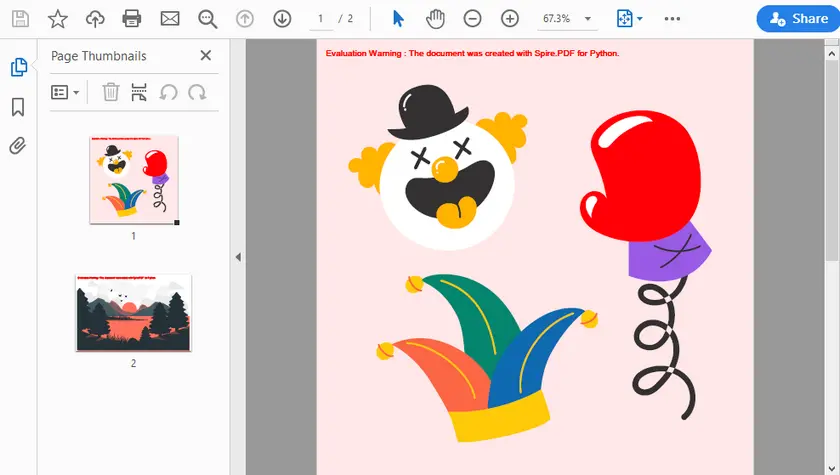Click the Save file icon

point(21,19)
